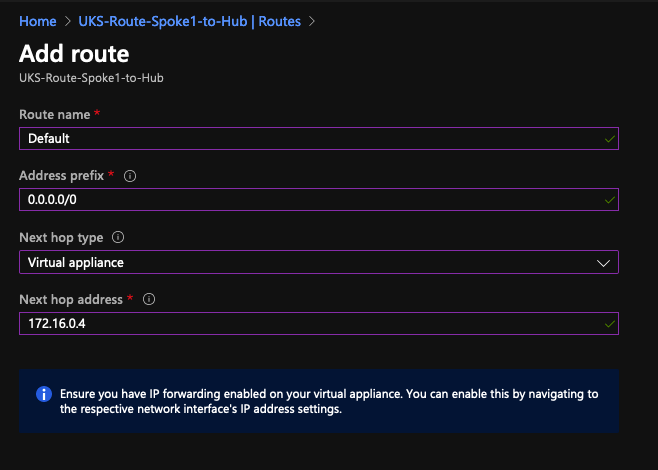The image size is (658, 470).
Task: Open UKS-Route-Spoke1-to-Hub | Routes breadcrumb
Action: coord(190,21)
